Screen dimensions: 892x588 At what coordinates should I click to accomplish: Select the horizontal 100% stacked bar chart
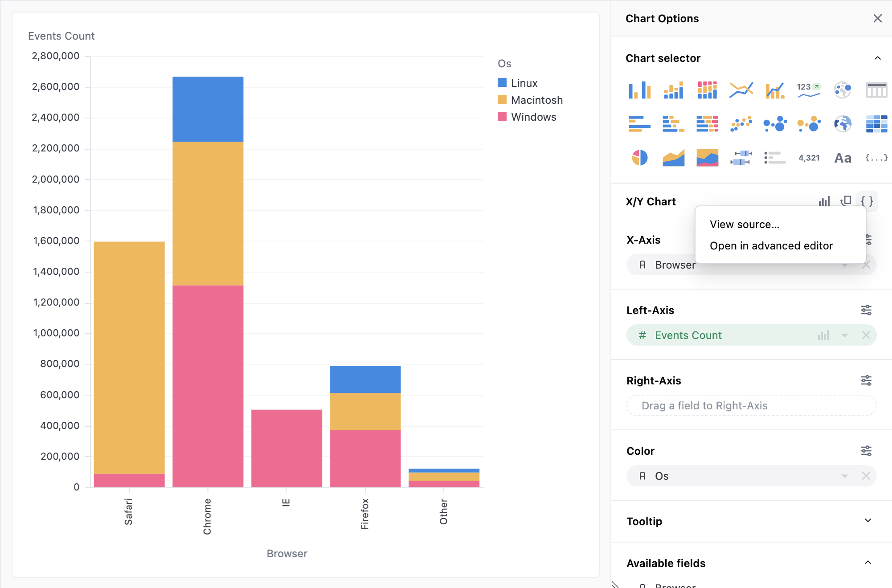click(x=707, y=124)
